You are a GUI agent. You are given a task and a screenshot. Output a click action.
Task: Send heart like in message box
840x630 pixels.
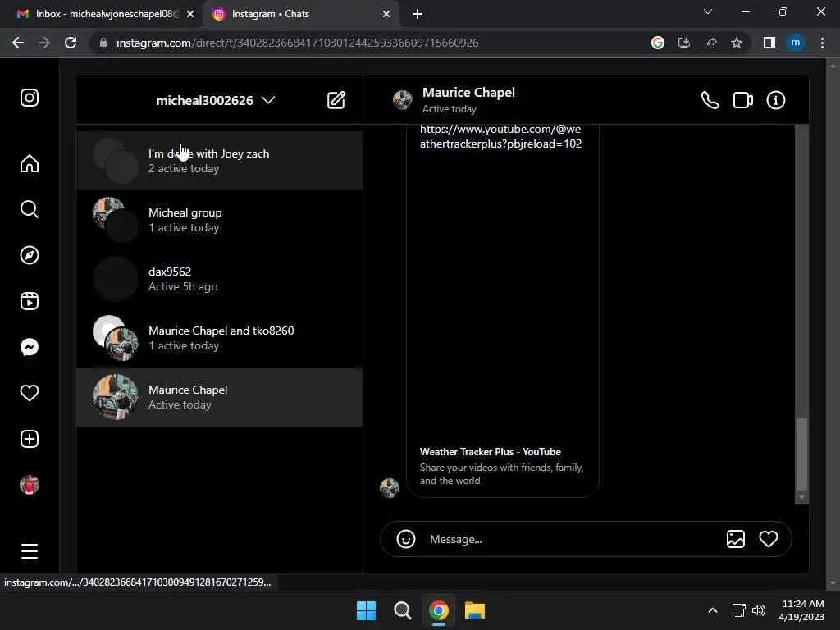coord(768,539)
